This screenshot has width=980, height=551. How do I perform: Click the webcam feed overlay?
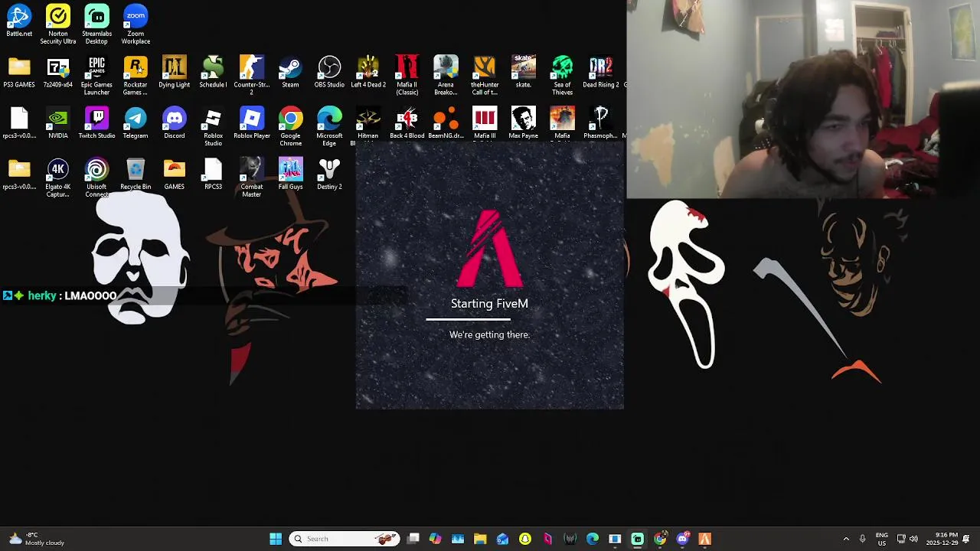coord(803,99)
